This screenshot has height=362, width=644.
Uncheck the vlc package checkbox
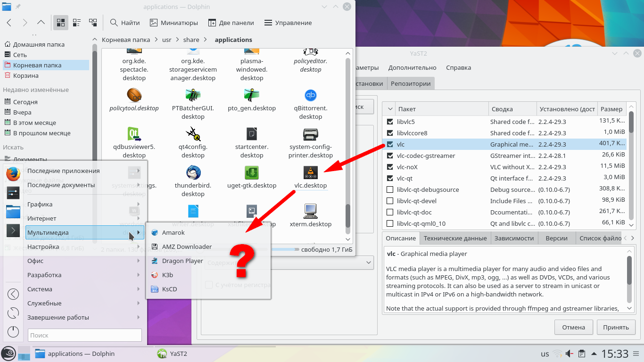coord(390,145)
